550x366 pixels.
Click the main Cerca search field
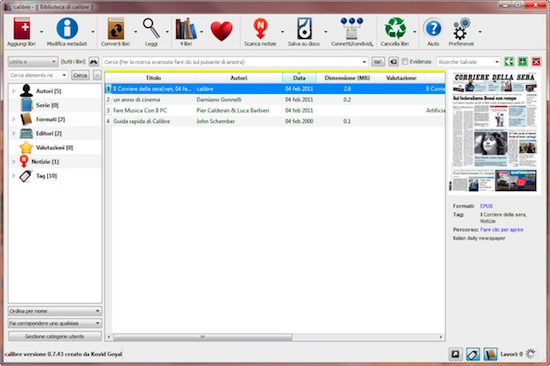click(x=235, y=62)
